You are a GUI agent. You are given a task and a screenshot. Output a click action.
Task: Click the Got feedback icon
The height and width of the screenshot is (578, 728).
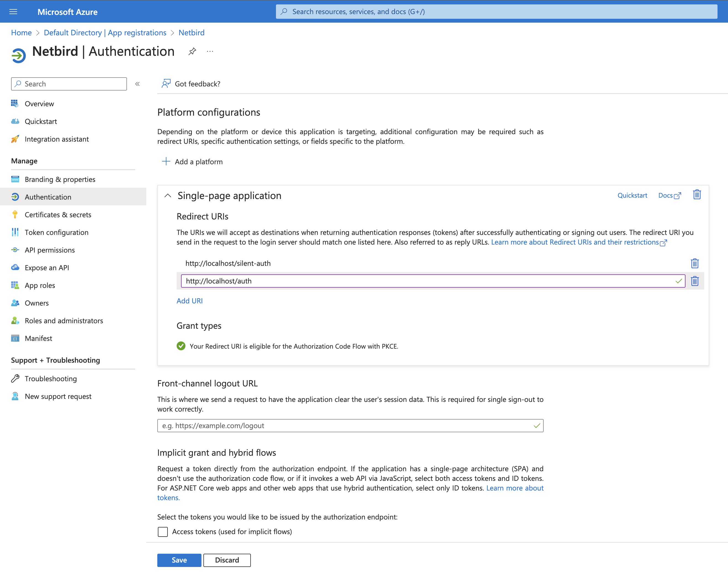tap(166, 83)
